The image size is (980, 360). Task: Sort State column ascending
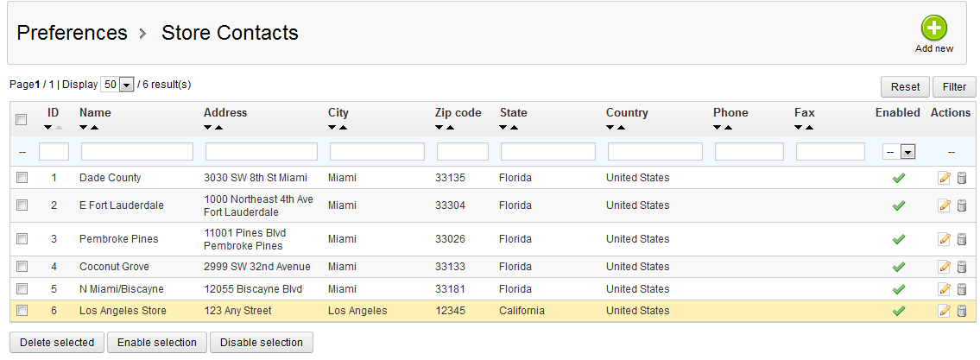515,128
